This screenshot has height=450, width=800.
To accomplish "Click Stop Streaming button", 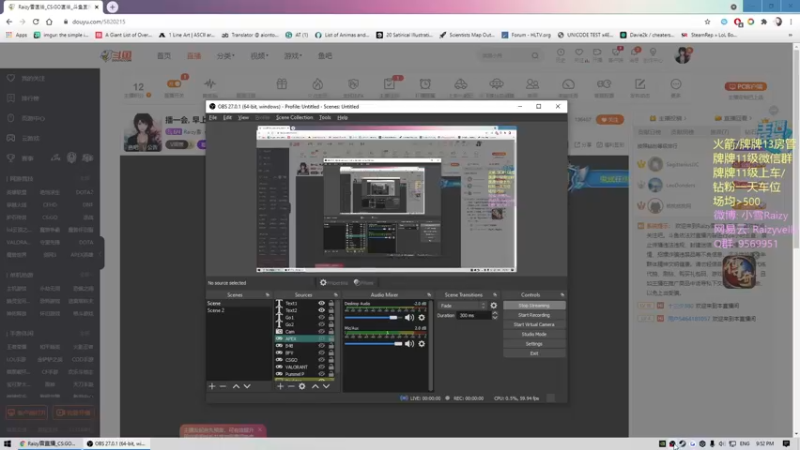I will pyautogui.click(x=534, y=306).
